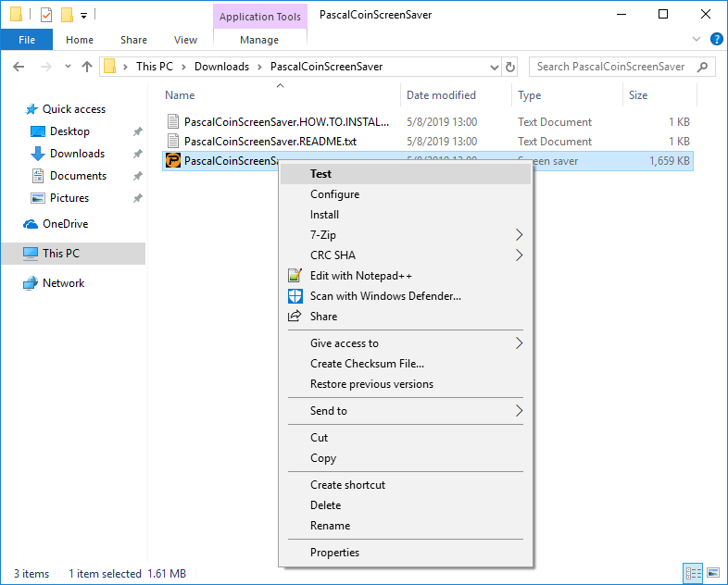The height and width of the screenshot is (585, 728).
Task: Choose Cut from the context menu
Action: 406,438
